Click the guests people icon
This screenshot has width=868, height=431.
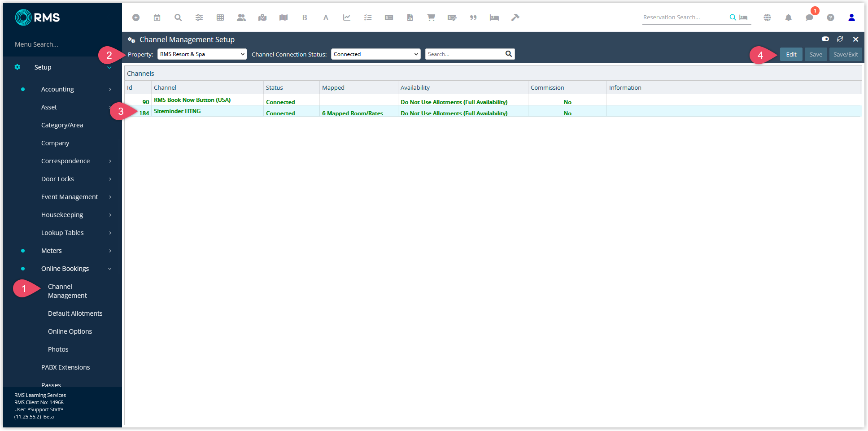(x=241, y=17)
